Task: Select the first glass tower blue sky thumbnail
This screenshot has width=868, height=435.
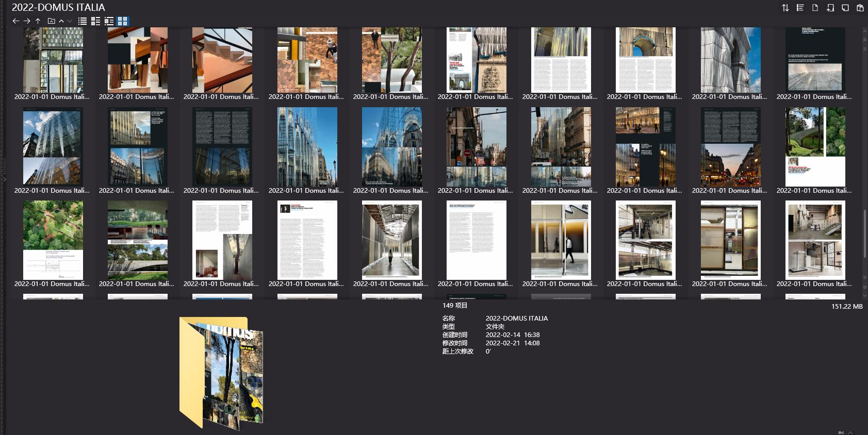Action: coord(53,147)
